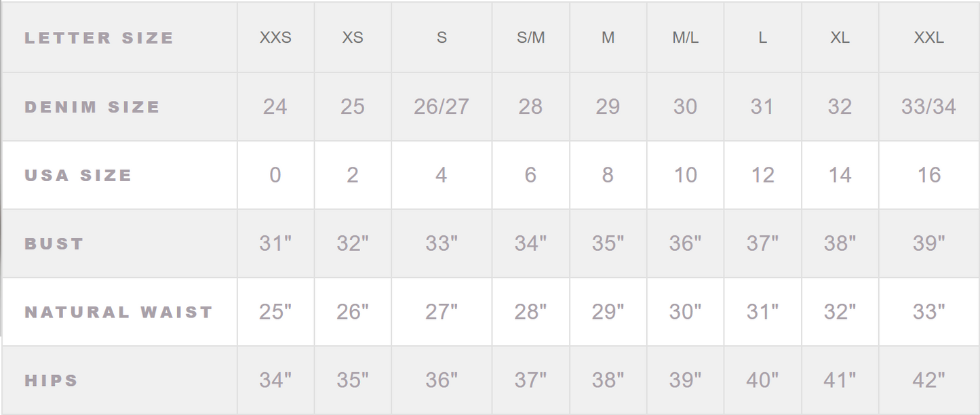
Task: Select the M/L letter size header
Action: [685, 38]
